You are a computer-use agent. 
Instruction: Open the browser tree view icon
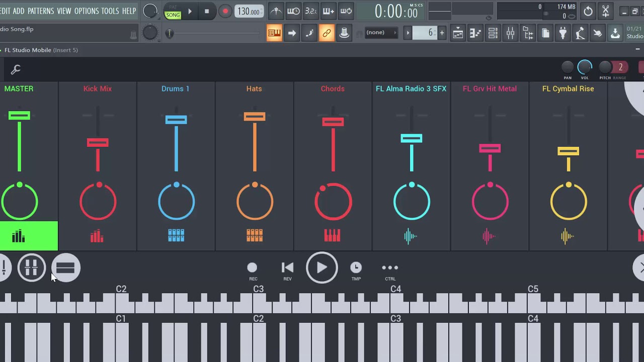528,33
